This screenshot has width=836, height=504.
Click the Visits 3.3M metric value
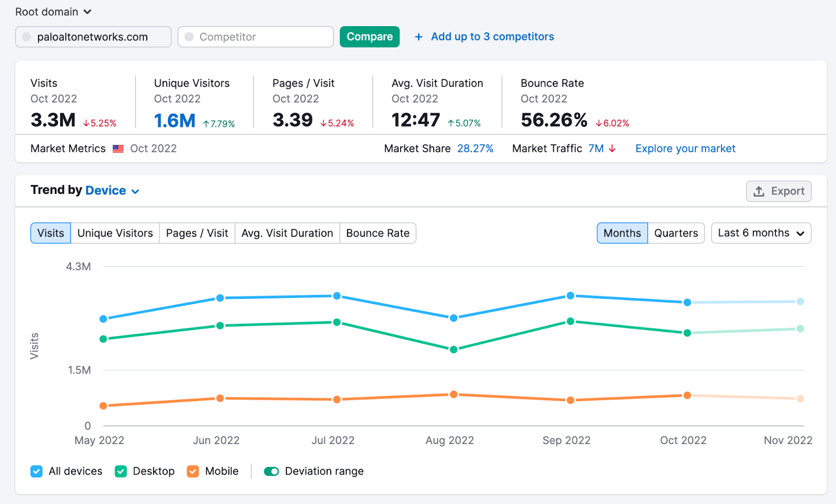pyautogui.click(x=53, y=121)
